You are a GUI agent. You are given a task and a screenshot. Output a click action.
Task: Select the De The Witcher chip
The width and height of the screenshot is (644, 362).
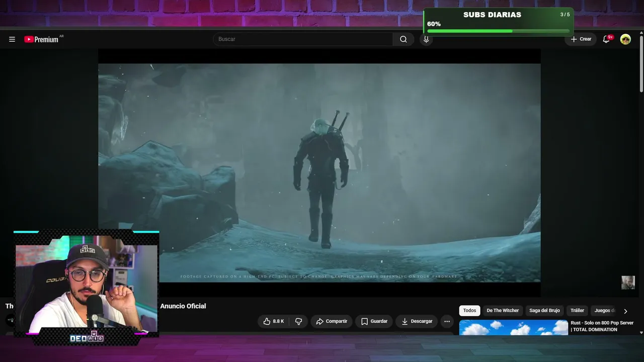(x=503, y=311)
